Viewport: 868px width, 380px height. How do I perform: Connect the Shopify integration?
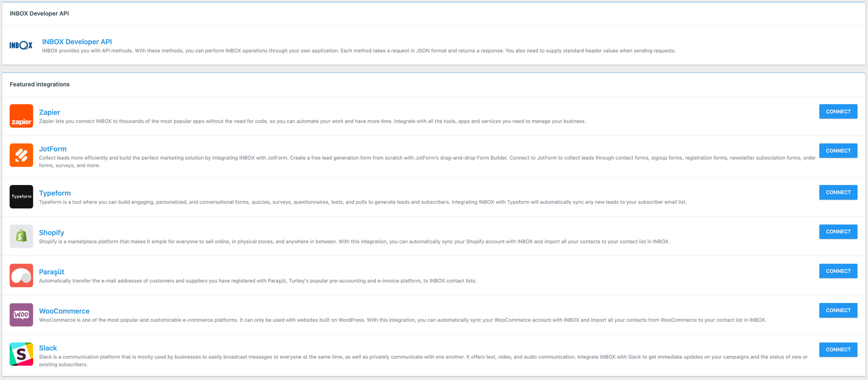(838, 231)
